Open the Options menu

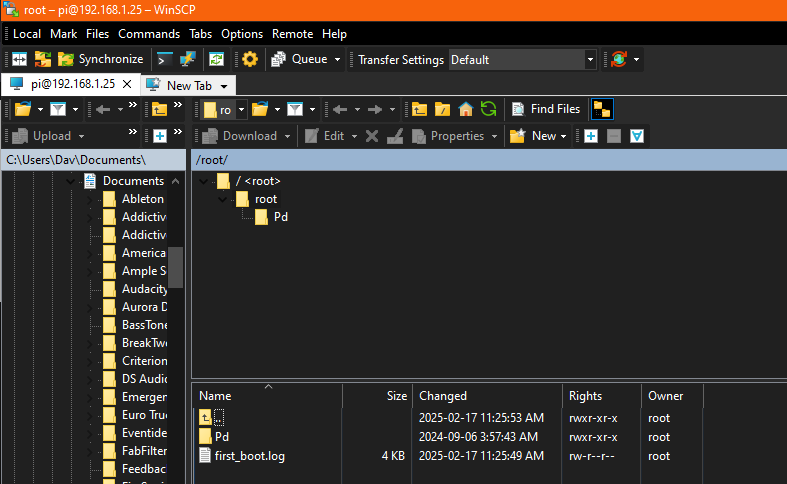click(242, 34)
